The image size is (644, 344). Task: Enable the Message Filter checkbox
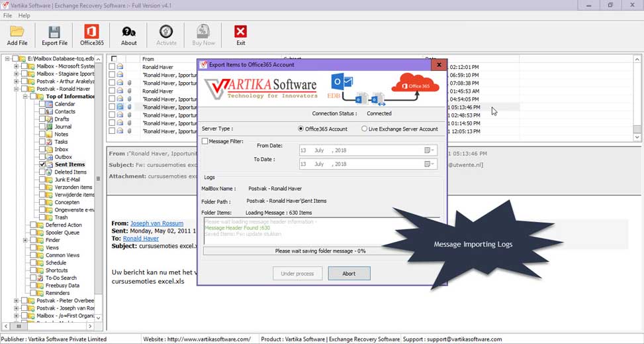pyautogui.click(x=205, y=141)
